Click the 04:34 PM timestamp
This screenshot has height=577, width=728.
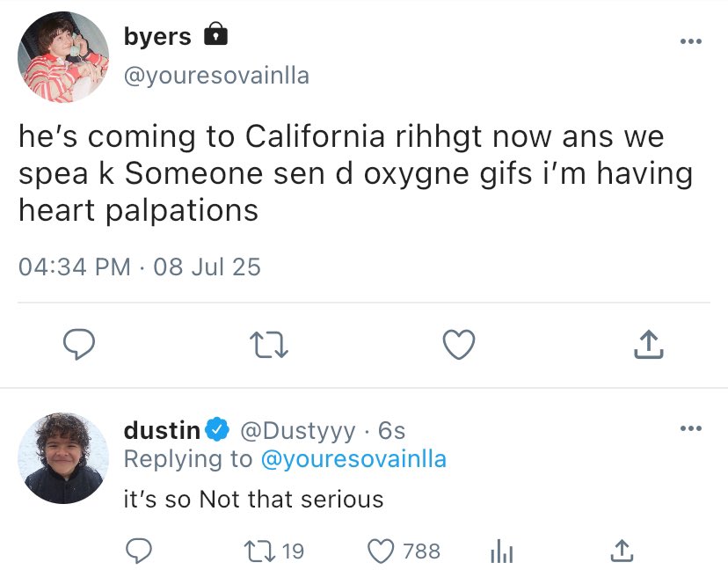click(x=75, y=266)
